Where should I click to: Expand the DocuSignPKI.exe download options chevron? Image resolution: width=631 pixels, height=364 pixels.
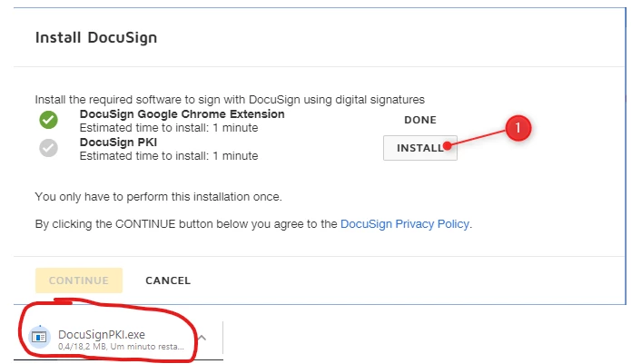point(202,338)
